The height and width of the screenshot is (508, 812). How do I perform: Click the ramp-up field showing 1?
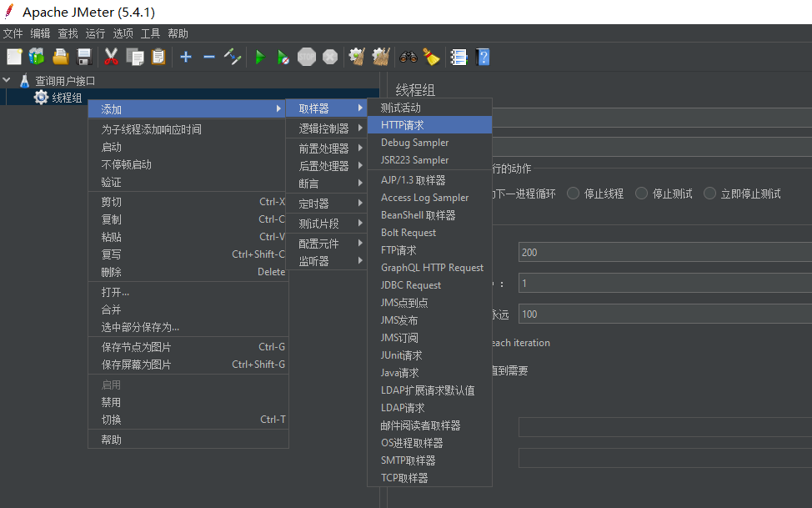coord(665,284)
